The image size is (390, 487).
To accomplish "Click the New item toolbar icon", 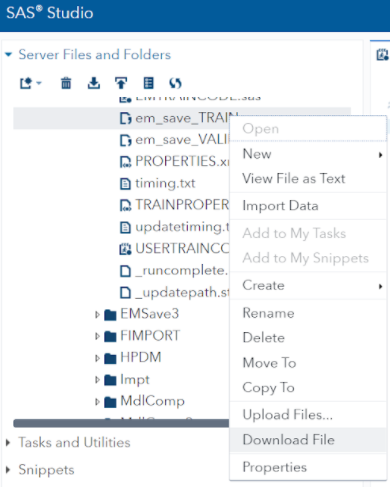I will click(x=26, y=83).
